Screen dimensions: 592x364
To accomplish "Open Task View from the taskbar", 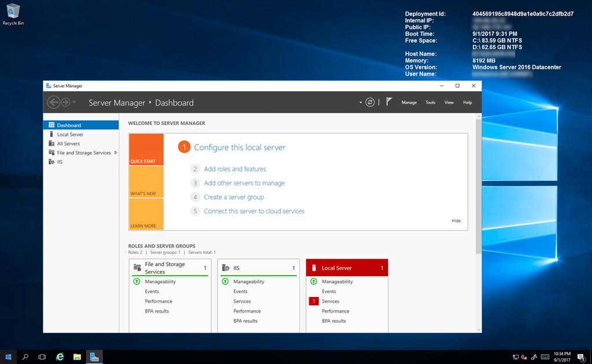I will (x=42, y=357).
